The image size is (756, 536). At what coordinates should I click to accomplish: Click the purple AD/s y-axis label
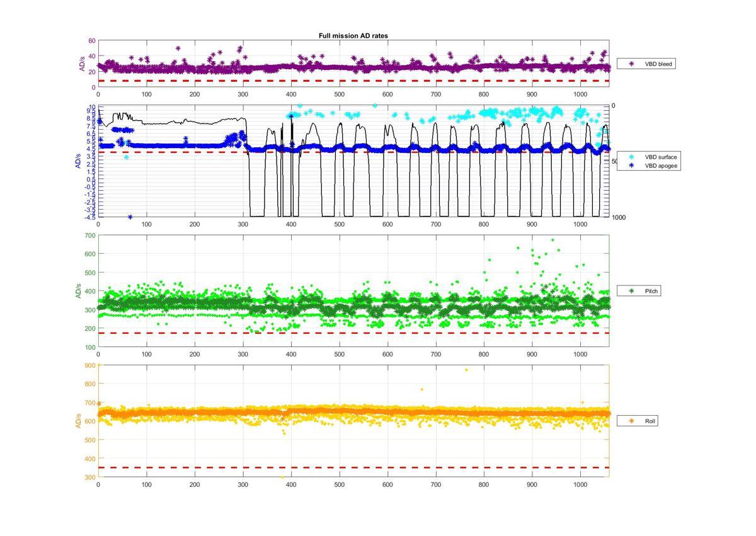82,64
